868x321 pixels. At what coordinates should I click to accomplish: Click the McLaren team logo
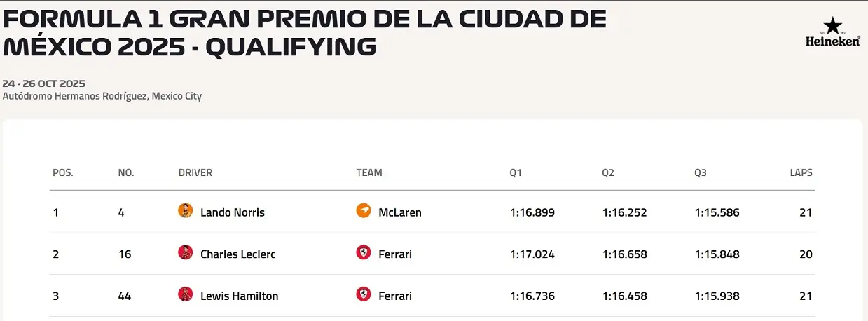click(364, 211)
